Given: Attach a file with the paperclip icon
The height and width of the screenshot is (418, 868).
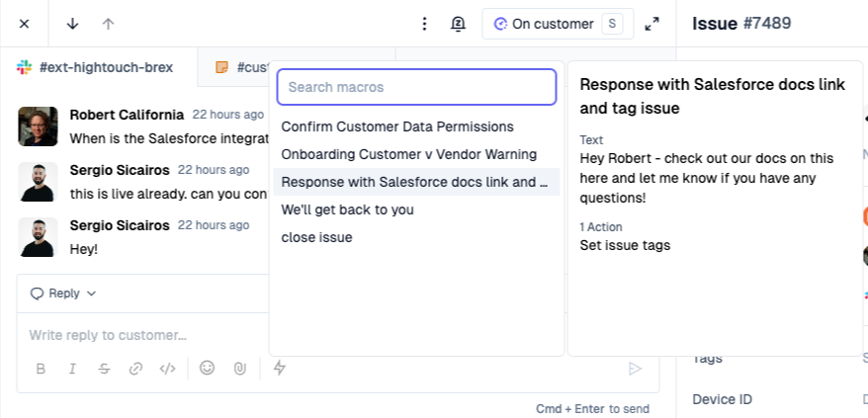Looking at the screenshot, I should click(x=239, y=369).
